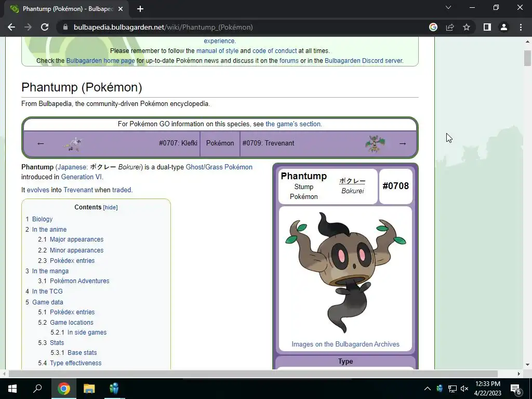The image size is (532, 399).
Task: Reload the Phantump page
Action: [45, 27]
